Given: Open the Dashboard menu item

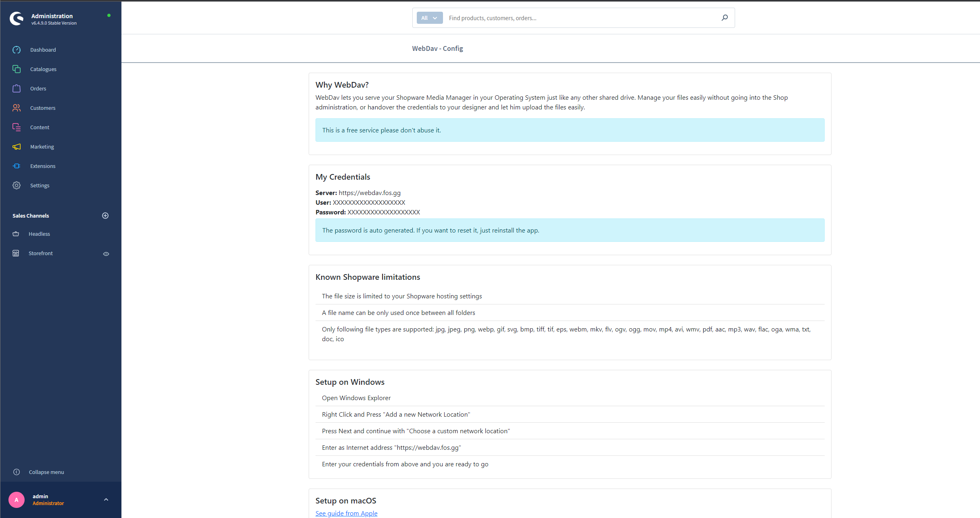Looking at the screenshot, I should click(44, 49).
